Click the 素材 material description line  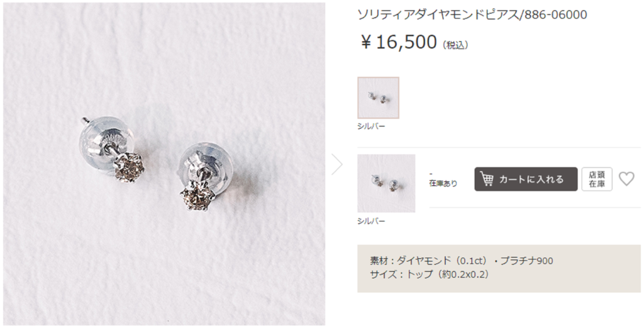(x=461, y=261)
